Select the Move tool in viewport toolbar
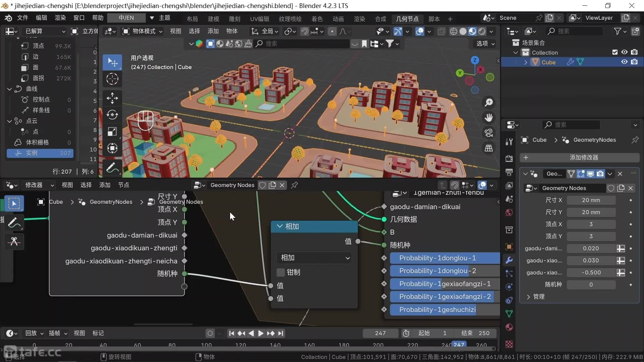The height and width of the screenshot is (362, 644). 112,98
